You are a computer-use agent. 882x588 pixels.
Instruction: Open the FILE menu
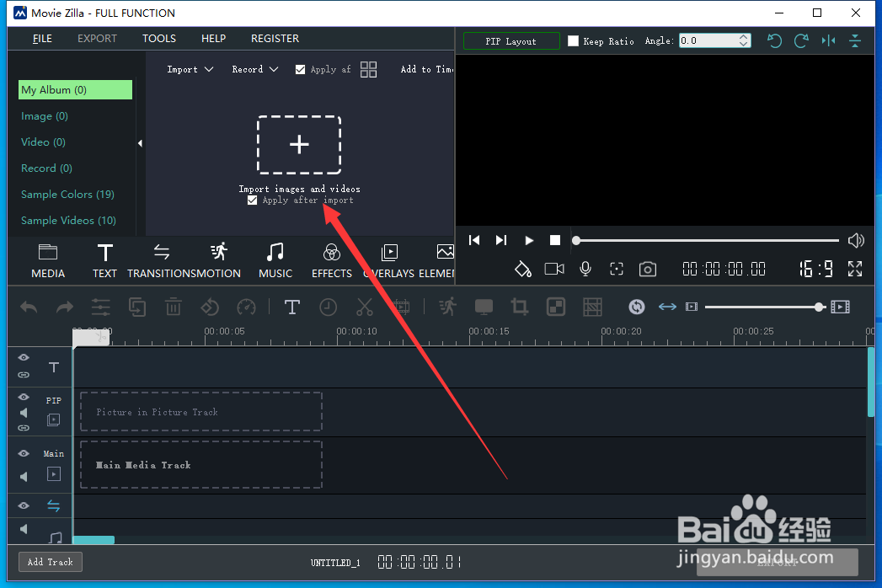[x=42, y=38]
